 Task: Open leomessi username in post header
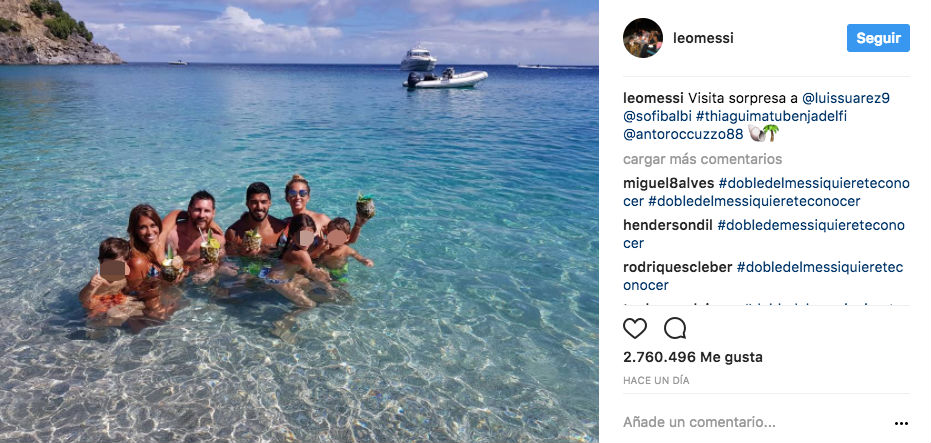pos(706,38)
